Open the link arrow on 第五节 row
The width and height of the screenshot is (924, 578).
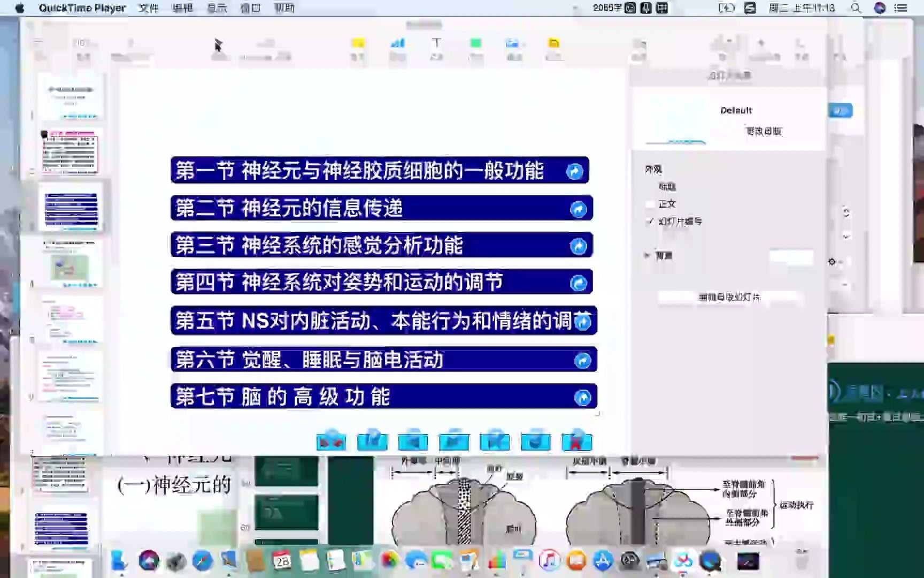coord(582,322)
